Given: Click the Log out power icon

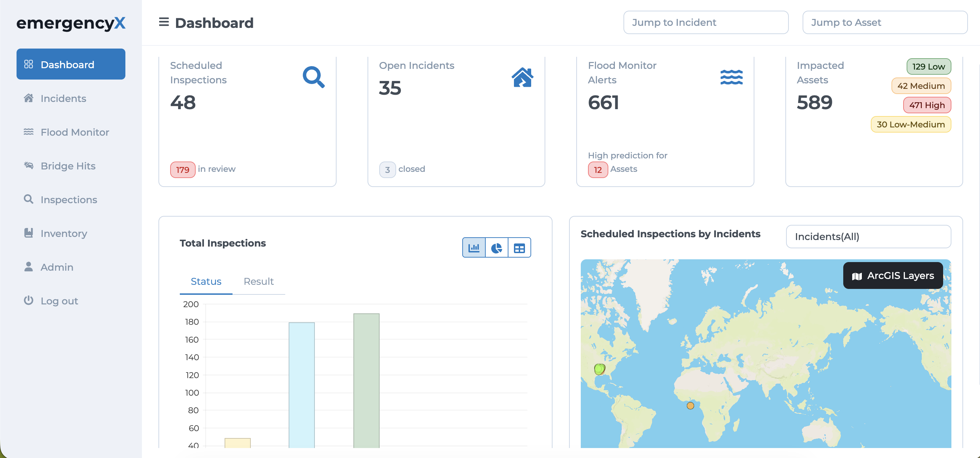Looking at the screenshot, I should (x=29, y=301).
